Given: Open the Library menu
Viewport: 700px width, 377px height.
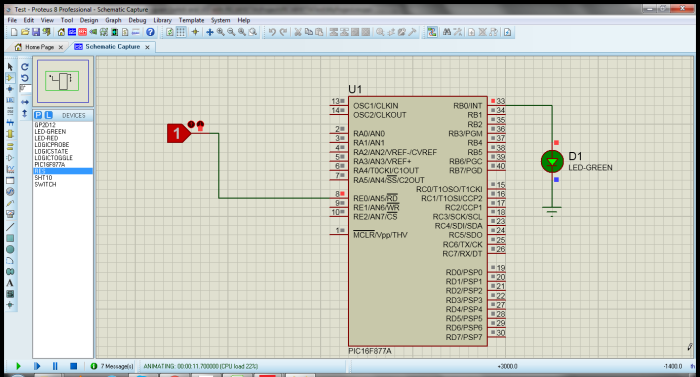Looking at the screenshot, I should [162, 20].
